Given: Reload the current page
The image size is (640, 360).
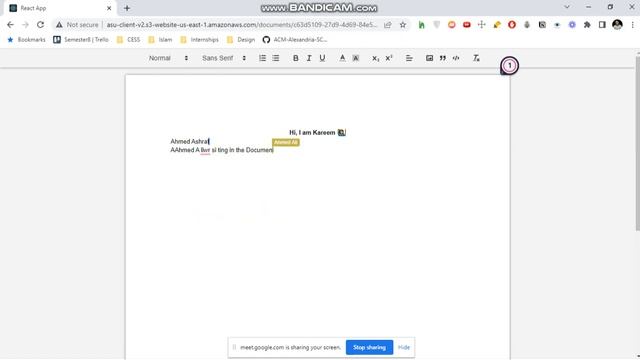Looking at the screenshot, I should 40,25.
